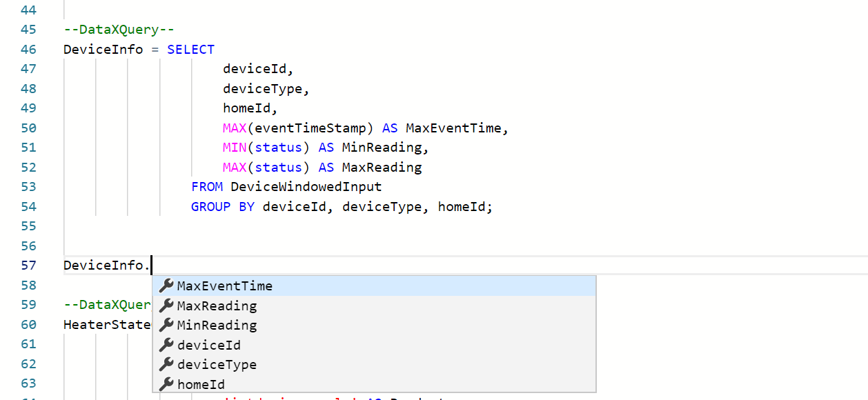Select deviceId autocomplete suggestion
The image size is (868, 400).
pyautogui.click(x=374, y=345)
